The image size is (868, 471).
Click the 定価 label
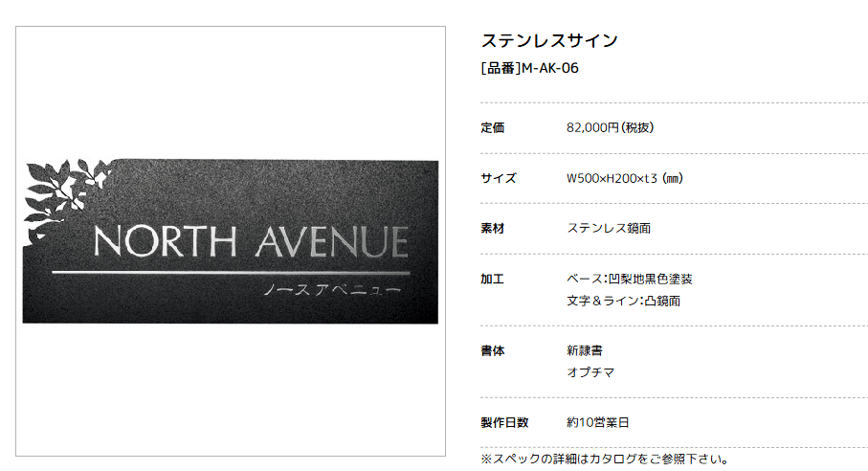pyautogui.click(x=492, y=127)
